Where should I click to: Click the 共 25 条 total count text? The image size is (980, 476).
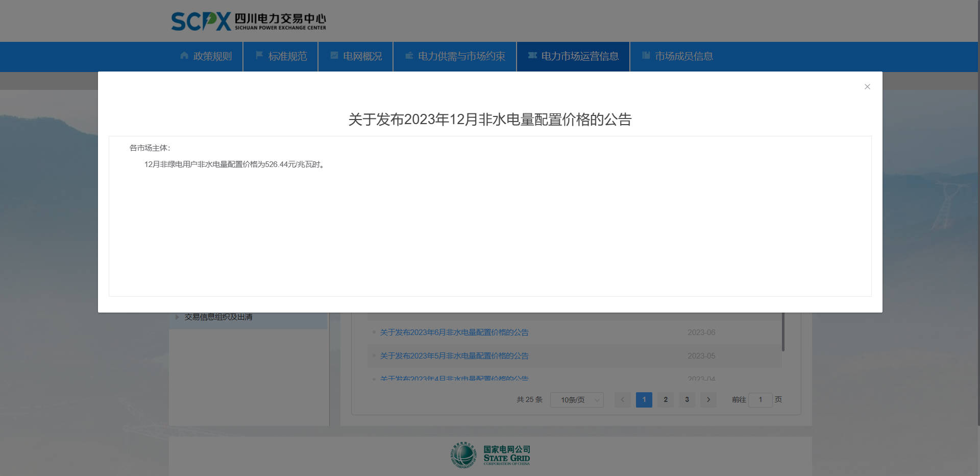(x=529, y=400)
